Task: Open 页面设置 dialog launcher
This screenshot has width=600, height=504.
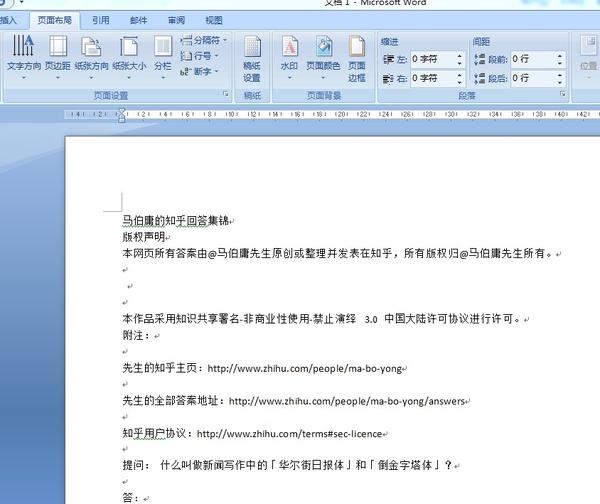Action: (x=226, y=94)
